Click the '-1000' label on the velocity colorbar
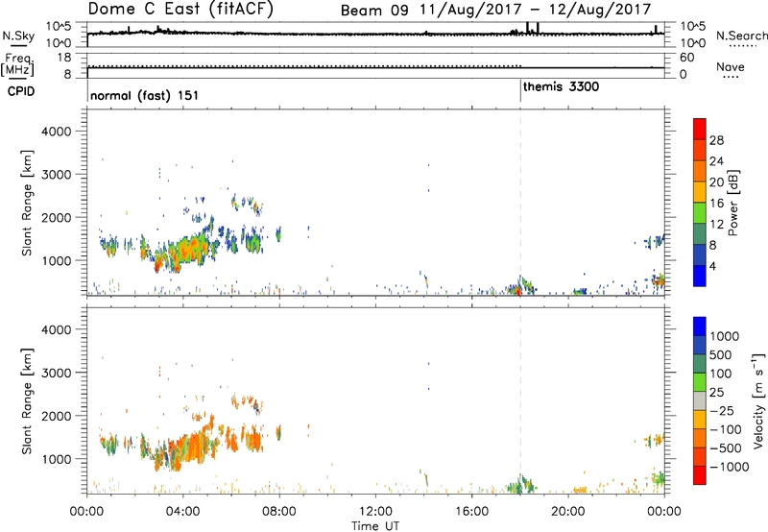This screenshot has width=768, height=532. [x=729, y=467]
